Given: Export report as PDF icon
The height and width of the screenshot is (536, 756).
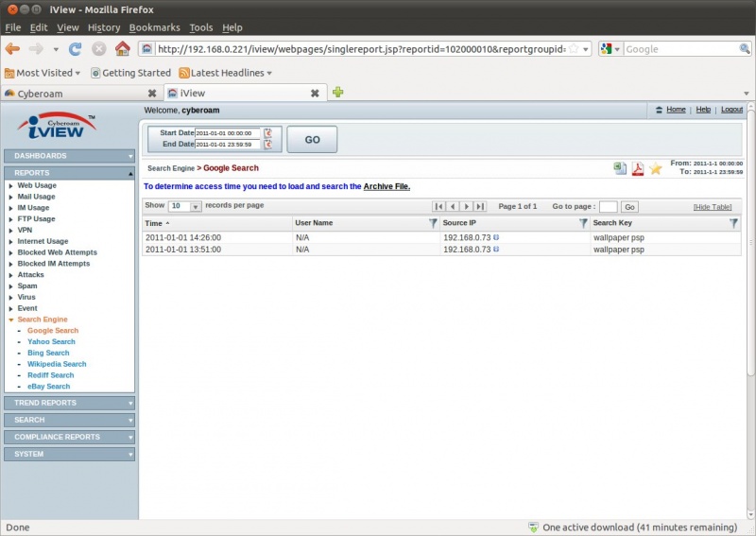Looking at the screenshot, I should 638,168.
